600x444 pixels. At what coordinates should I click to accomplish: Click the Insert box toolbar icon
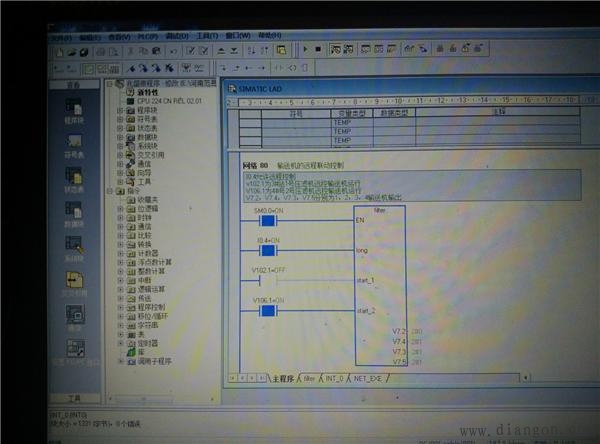[305, 68]
